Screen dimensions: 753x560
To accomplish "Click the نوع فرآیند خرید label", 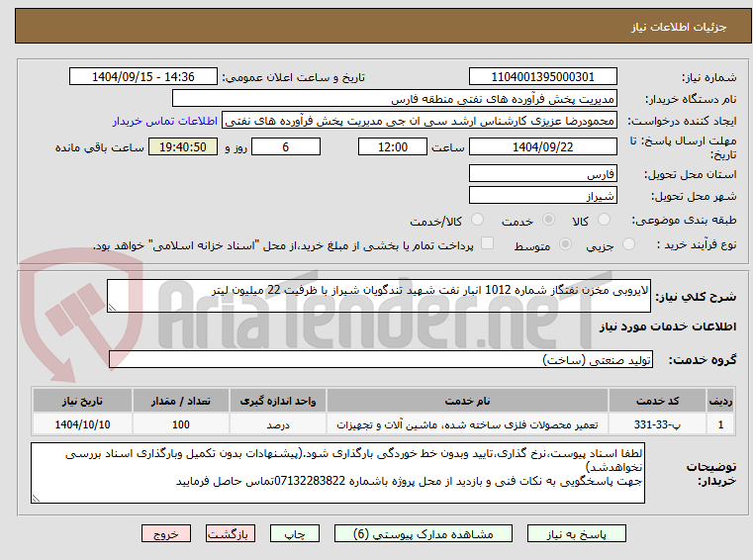I will coord(697,245).
